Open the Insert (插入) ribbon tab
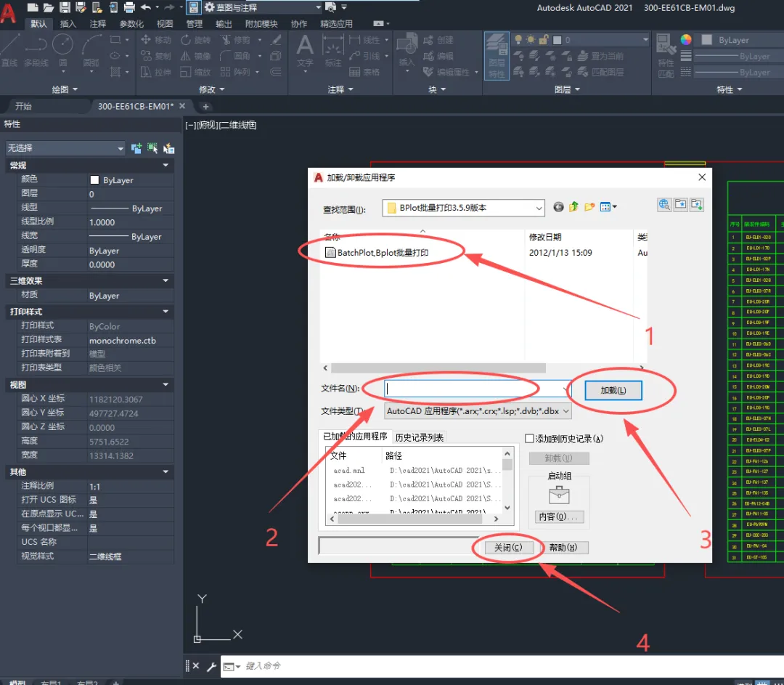Viewport: 784px width, 685px height. coord(68,23)
